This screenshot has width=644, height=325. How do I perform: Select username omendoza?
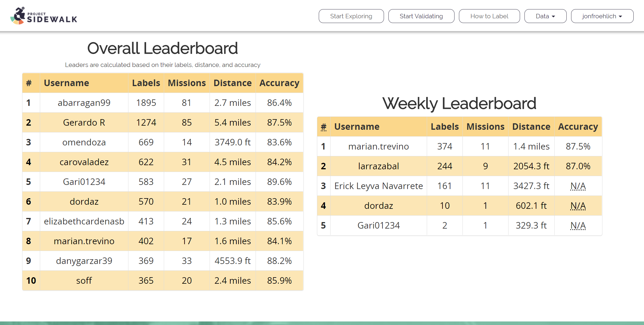coord(84,142)
